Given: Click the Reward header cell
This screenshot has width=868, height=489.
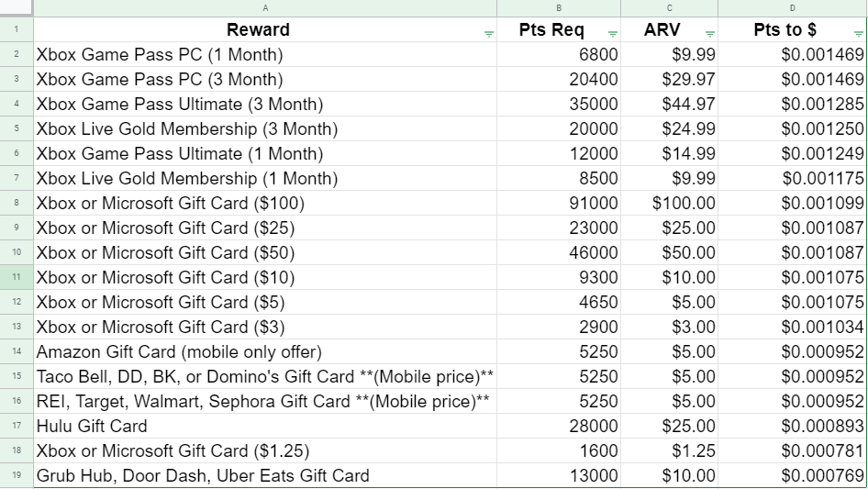Looking at the screenshot, I should pos(258,29).
